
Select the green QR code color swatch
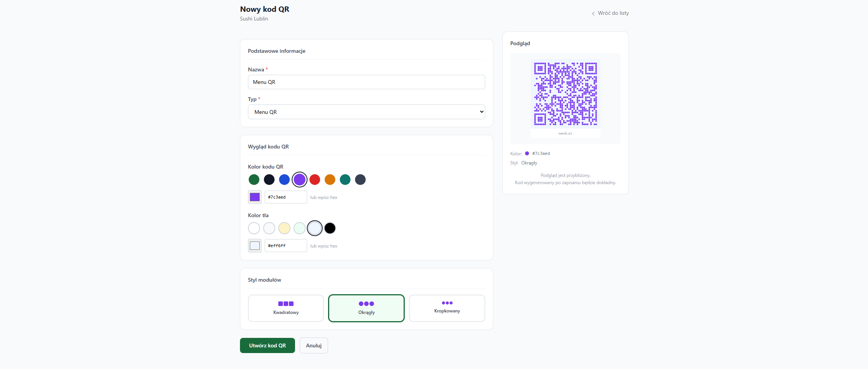[x=254, y=180]
